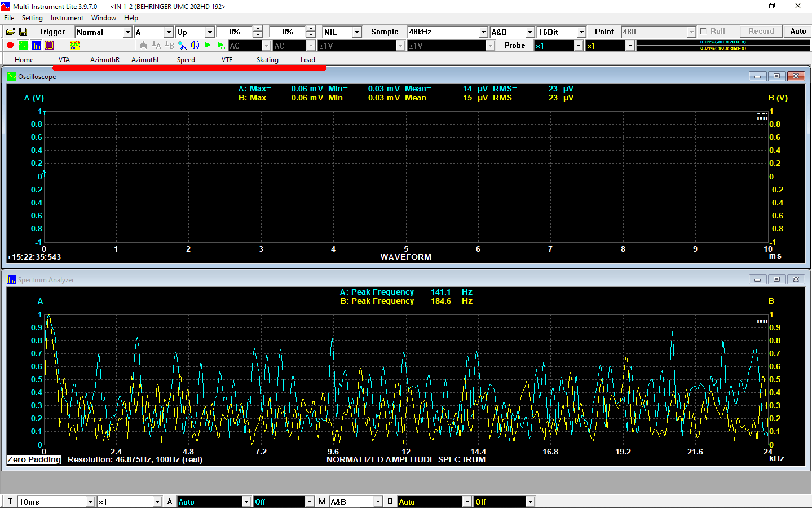Toggle the Roll checkbox
This screenshot has height=508, width=812.
tap(703, 31)
